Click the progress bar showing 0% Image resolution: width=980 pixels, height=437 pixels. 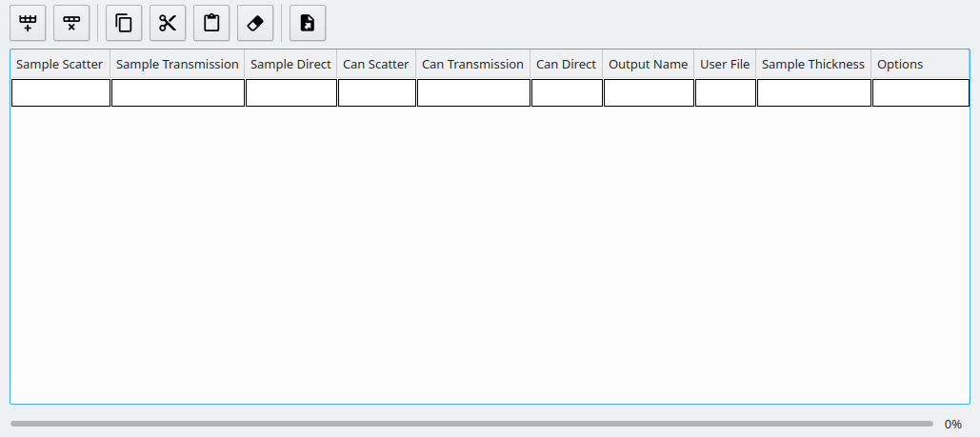coord(471,424)
